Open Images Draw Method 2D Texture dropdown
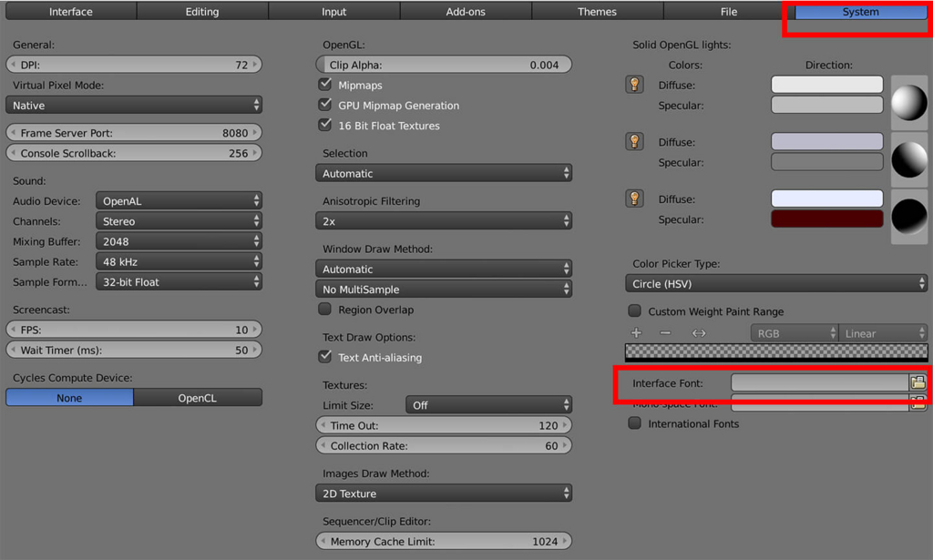Image resolution: width=933 pixels, height=560 pixels. [444, 494]
